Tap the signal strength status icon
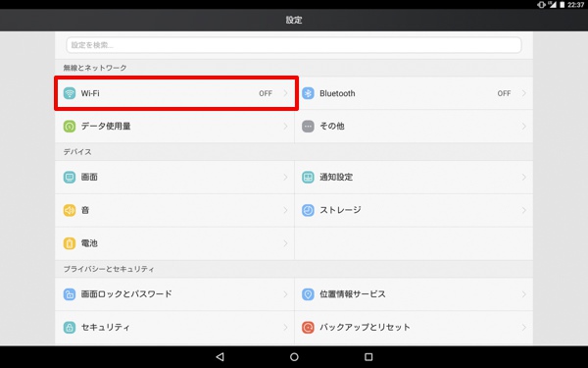 (552, 5)
